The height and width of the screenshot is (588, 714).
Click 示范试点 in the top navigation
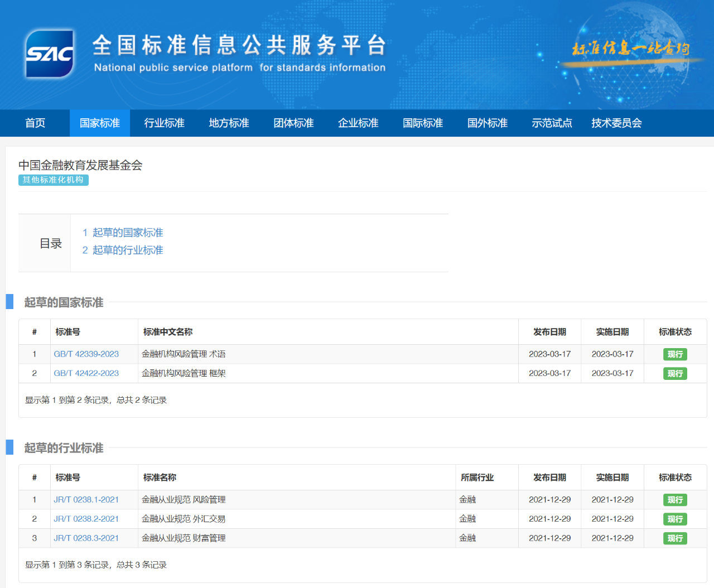click(x=552, y=123)
